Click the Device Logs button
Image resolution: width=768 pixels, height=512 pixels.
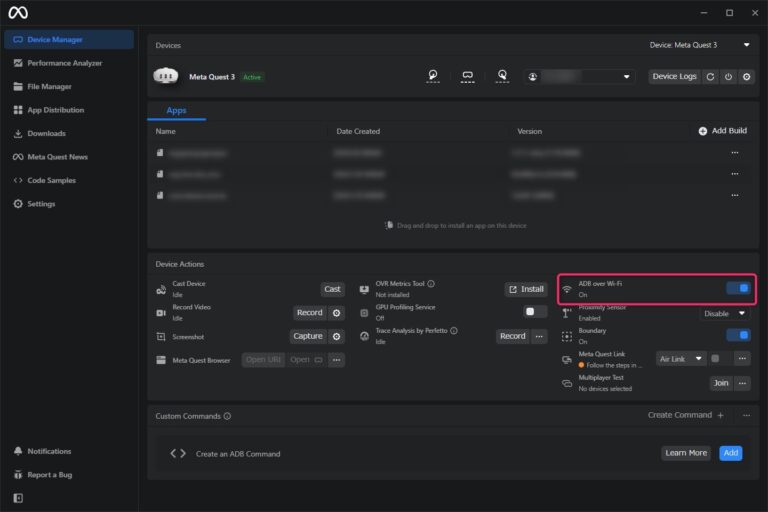tap(674, 76)
